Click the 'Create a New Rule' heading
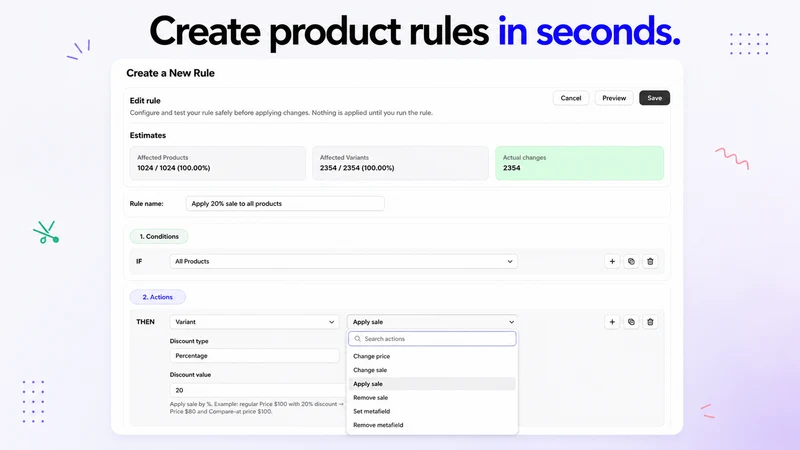 (170, 73)
